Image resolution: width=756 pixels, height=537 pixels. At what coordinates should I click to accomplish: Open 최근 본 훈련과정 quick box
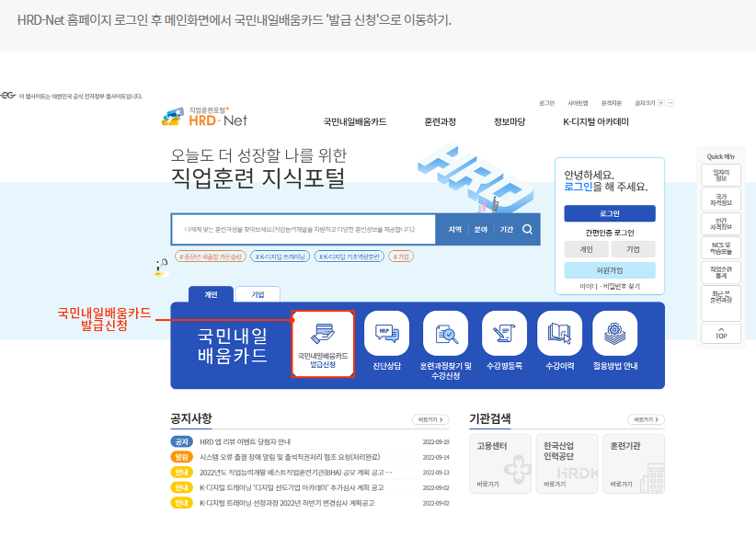point(721,303)
